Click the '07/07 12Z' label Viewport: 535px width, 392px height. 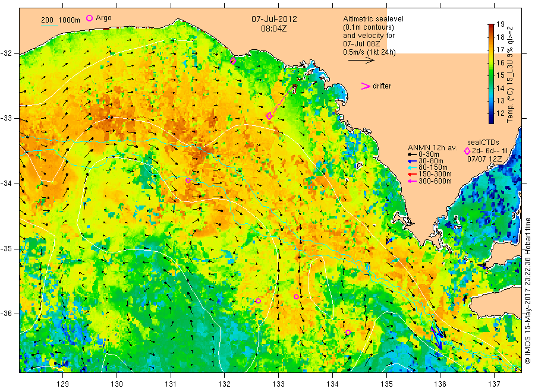484,159
